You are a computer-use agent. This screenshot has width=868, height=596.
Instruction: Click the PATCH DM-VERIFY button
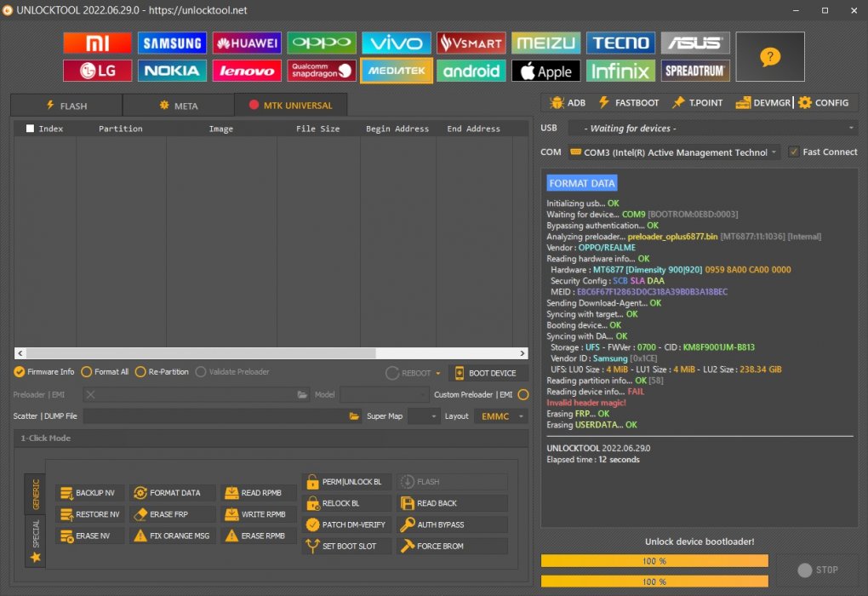346,524
